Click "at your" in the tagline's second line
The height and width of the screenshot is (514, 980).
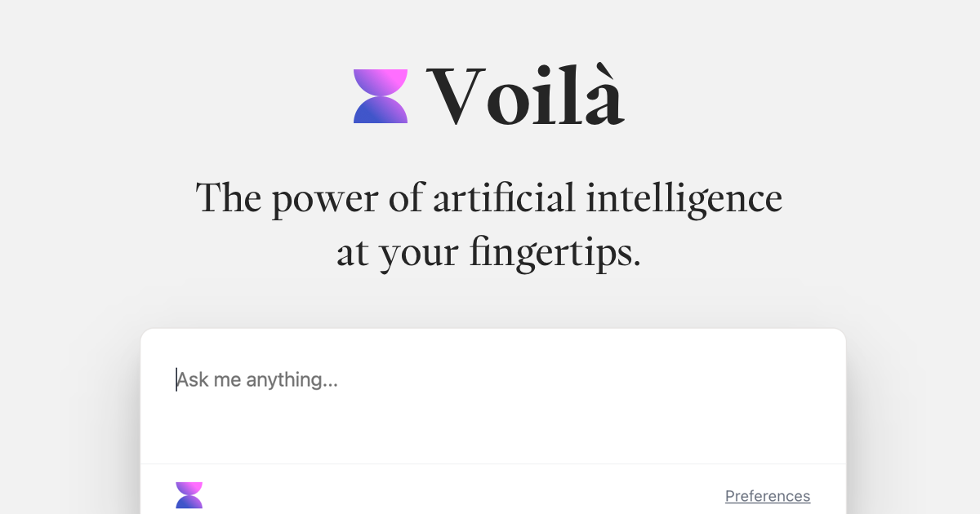398,255
